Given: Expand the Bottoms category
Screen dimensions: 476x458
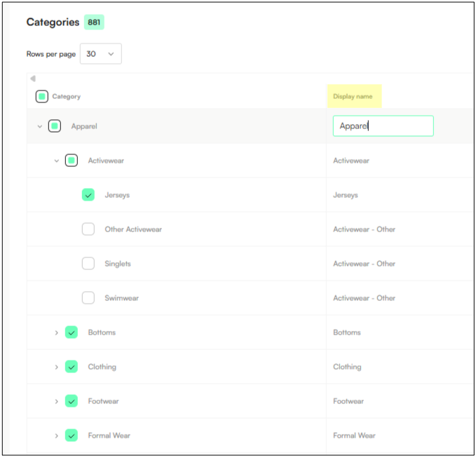Looking at the screenshot, I should point(57,332).
